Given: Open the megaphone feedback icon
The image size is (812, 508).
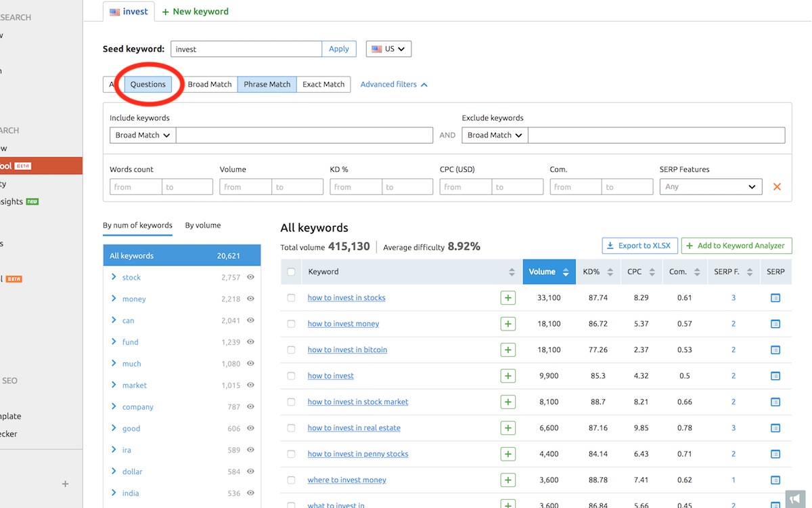Looking at the screenshot, I should [796, 499].
